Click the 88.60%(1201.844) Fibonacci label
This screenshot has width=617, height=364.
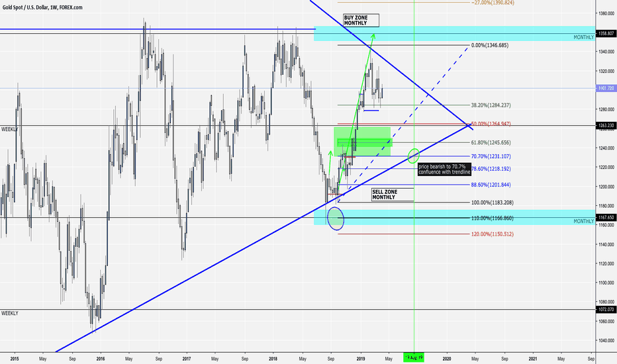491,185
